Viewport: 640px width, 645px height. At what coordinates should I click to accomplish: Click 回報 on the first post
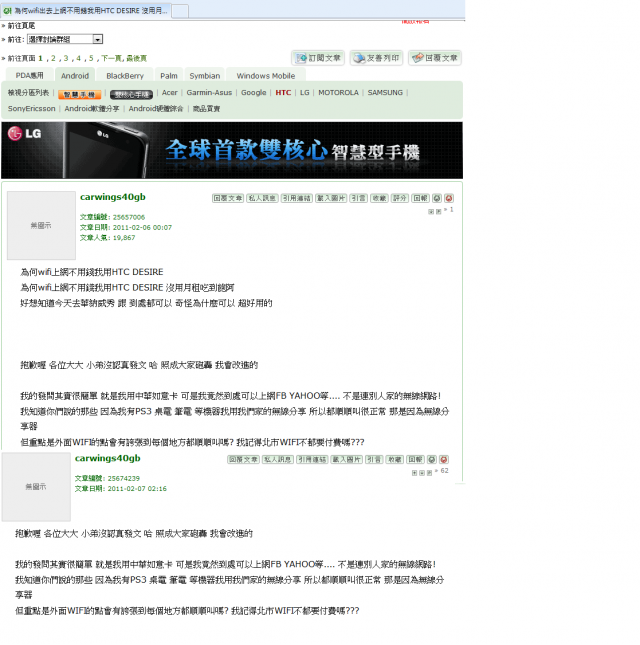(x=420, y=198)
